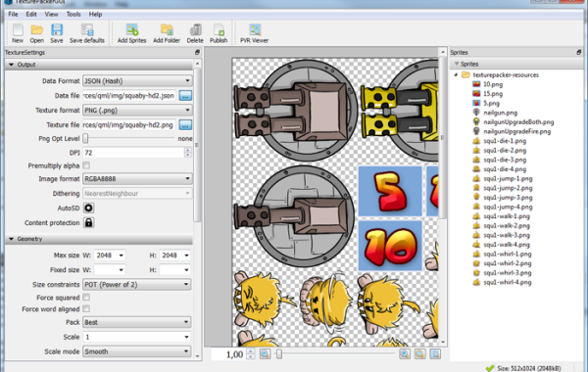Viewport: 588px width, 372px height.
Task: Open the Data Format dropdown
Action: (x=137, y=81)
